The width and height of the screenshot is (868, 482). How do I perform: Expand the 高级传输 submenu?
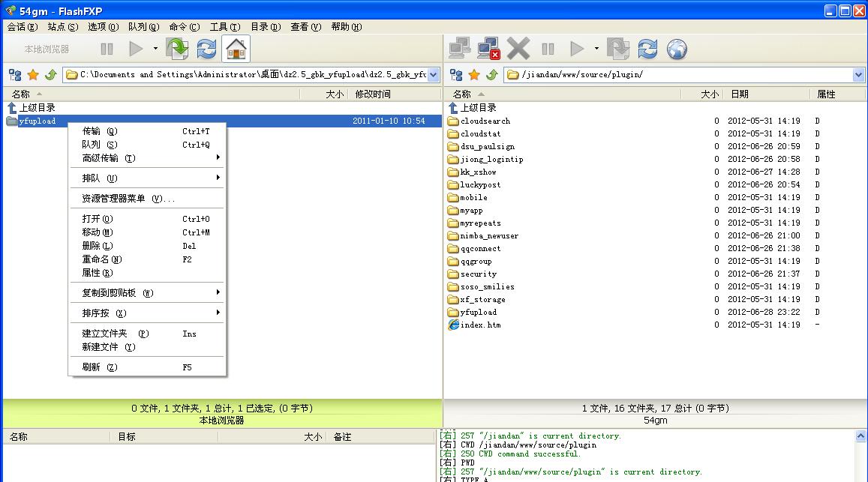[x=147, y=158]
